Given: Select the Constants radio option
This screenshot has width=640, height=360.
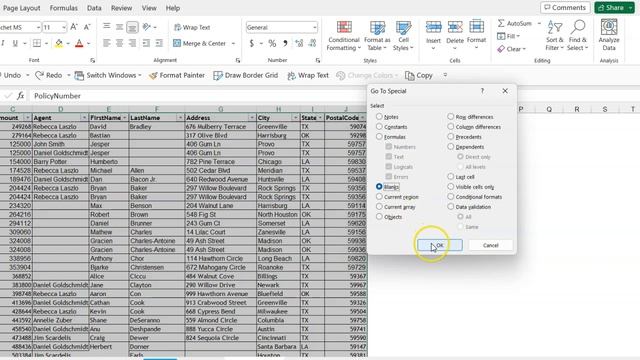Looking at the screenshot, I should 379,127.
